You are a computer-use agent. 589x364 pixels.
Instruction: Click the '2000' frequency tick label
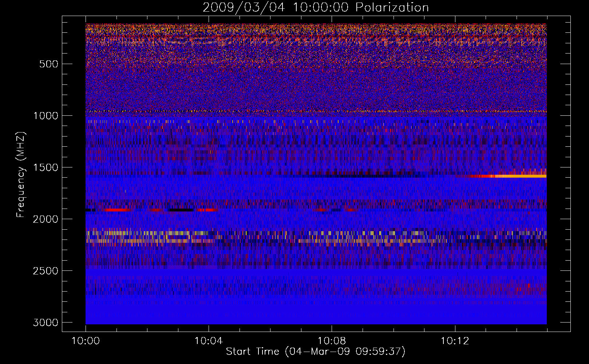46,219
